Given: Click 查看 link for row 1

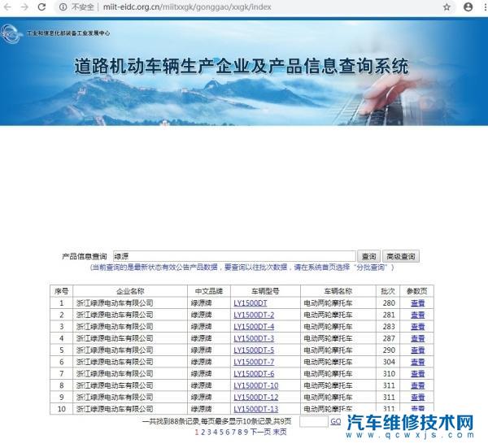Looking at the screenshot, I should click(418, 303).
